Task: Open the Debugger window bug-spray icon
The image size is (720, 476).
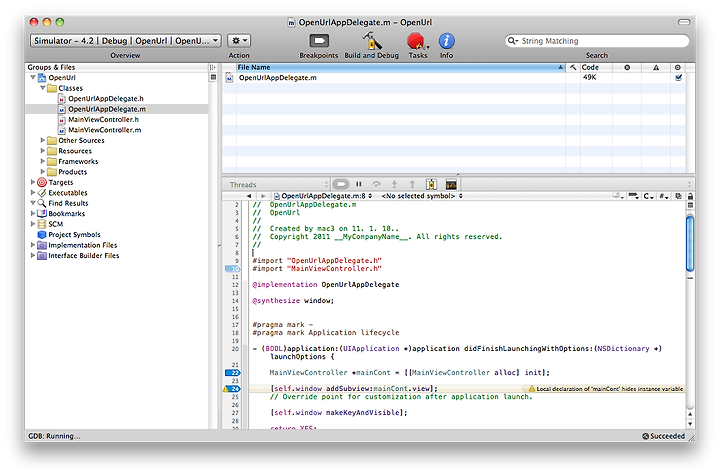Action: [431, 184]
